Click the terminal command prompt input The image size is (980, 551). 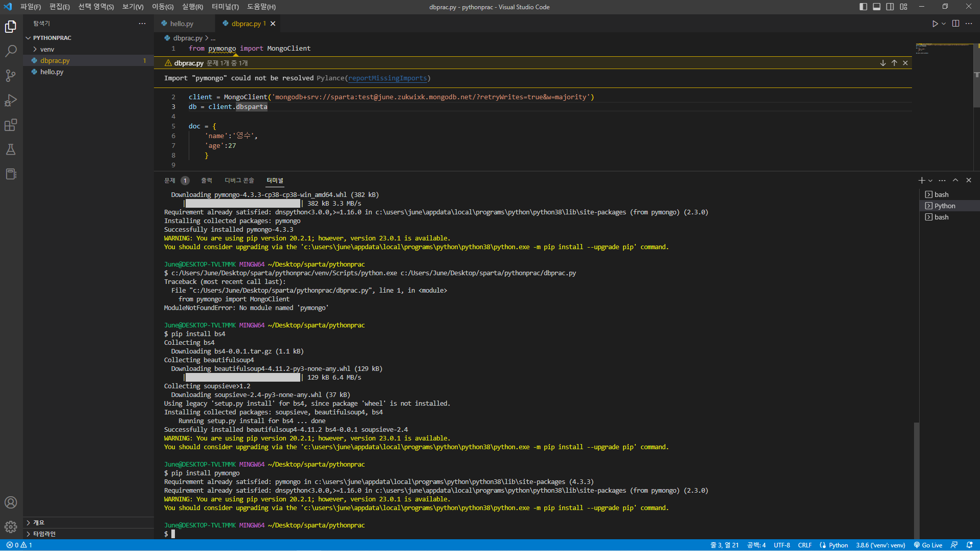pos(173,534)
